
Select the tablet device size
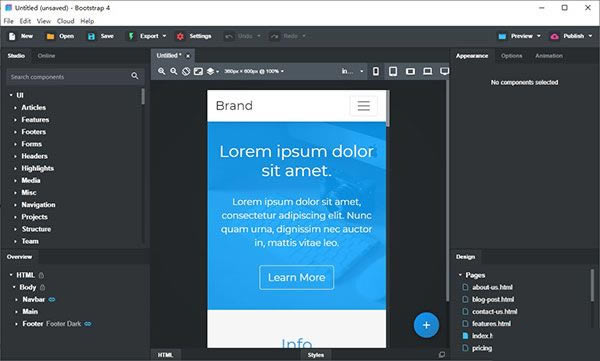click(x=393, y=71)
